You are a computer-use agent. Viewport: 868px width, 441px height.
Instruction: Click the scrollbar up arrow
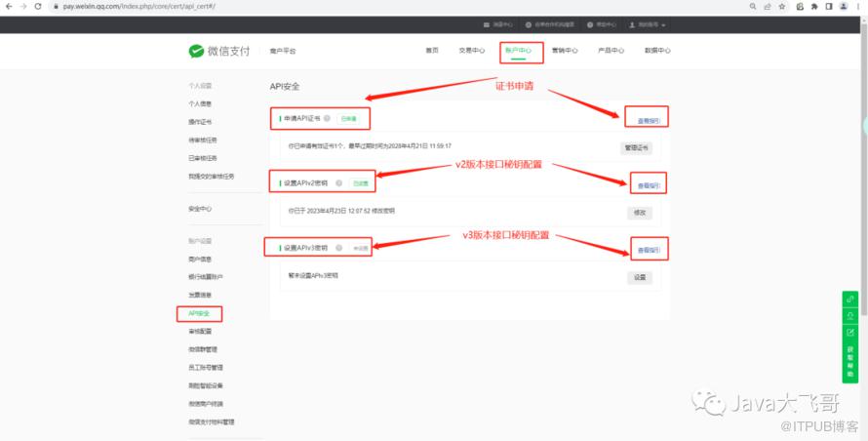[864, 20]
